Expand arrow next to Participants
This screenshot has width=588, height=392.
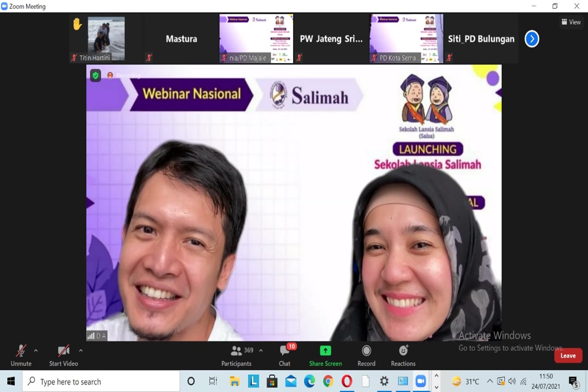261,351
